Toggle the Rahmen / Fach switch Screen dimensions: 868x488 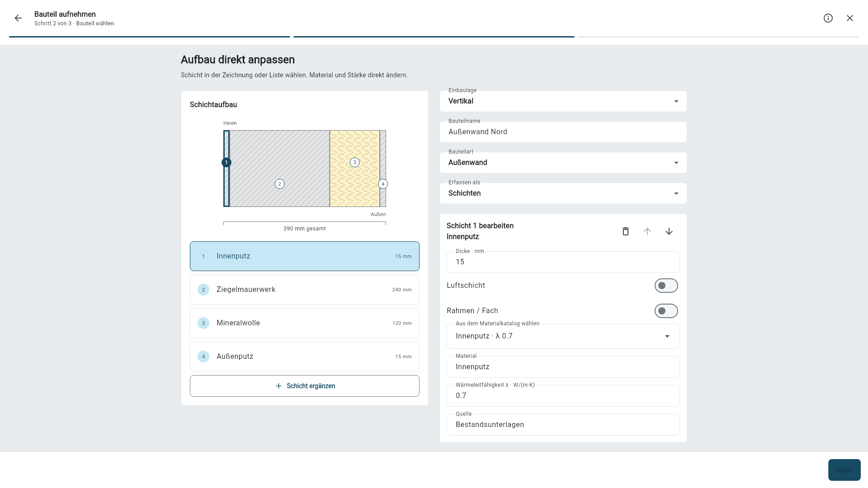coord(666,311)
